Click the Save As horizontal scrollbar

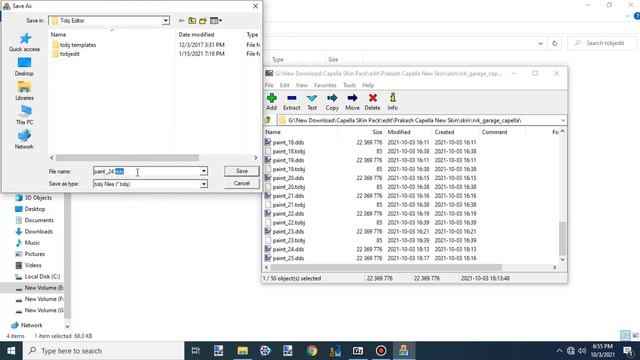point(127,158)
